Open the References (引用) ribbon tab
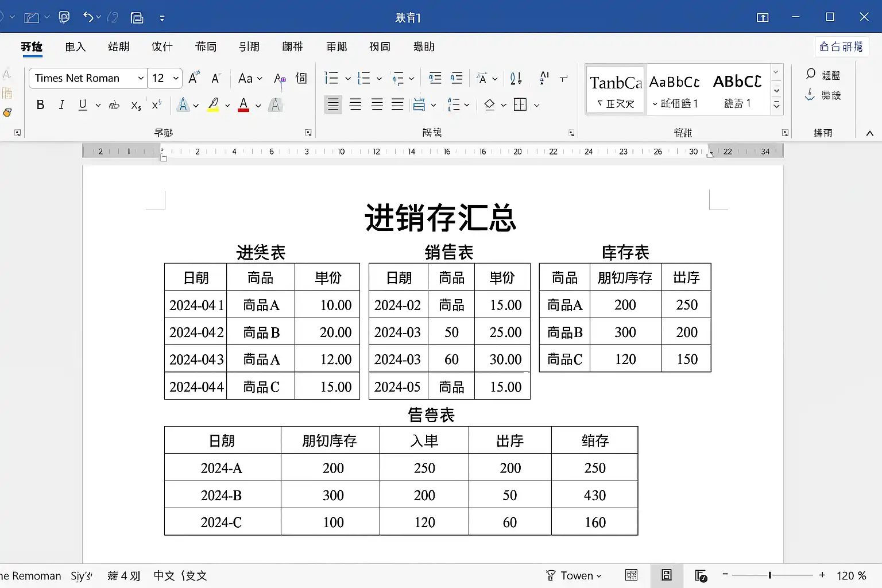 coord(249,47)
